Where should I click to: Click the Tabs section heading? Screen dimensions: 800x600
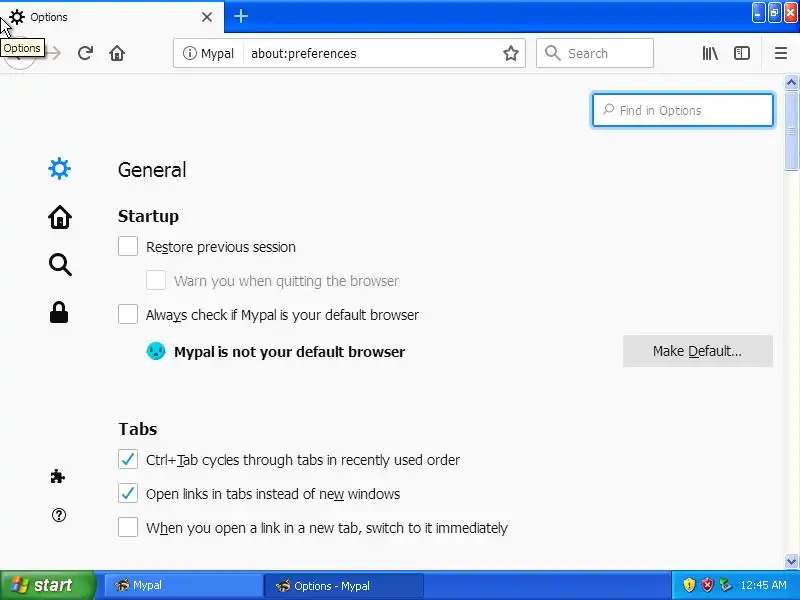click(138, 429)
